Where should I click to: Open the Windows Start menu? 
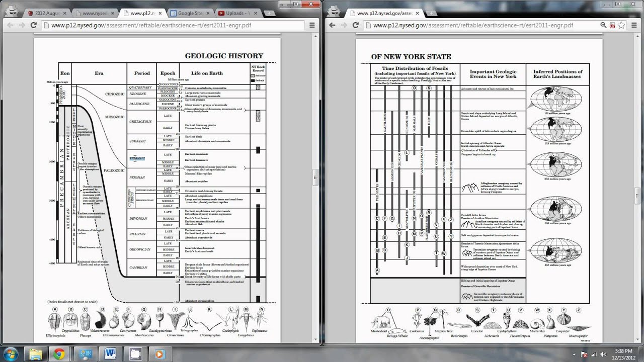(11, 353)
